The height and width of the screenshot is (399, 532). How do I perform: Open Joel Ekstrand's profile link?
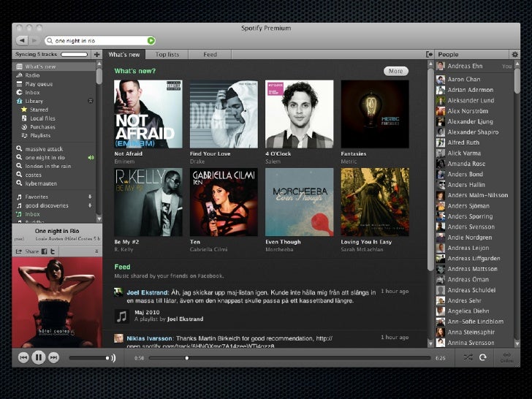[x=148, y=292]
